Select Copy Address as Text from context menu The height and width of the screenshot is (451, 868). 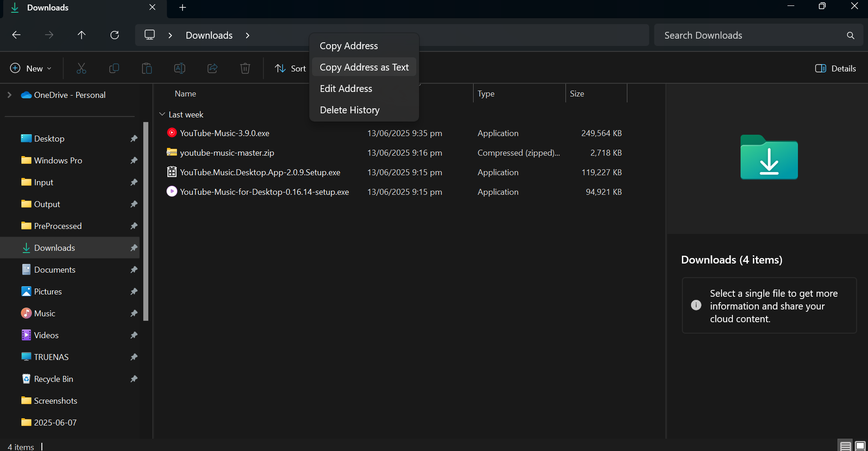[x=364, y=67]
